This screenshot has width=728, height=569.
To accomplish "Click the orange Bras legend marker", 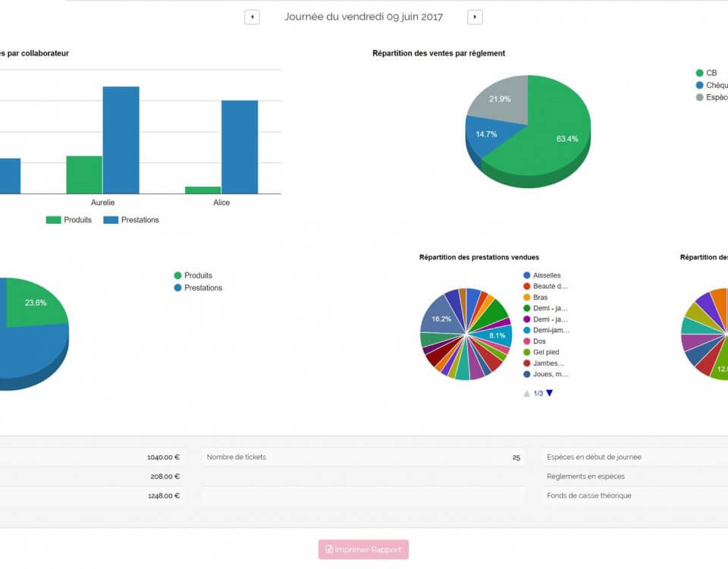I will pos(527,297).
